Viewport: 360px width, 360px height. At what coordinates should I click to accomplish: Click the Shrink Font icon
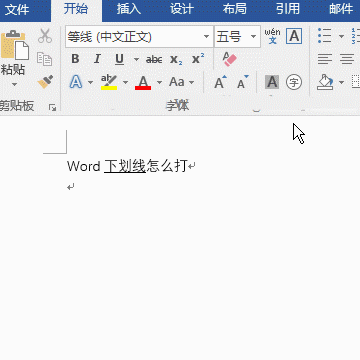tap(243, 82)
